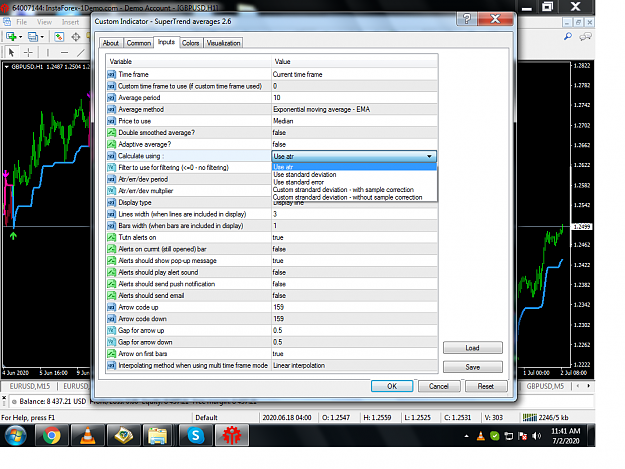Screen dimensions: 625x469
Task: Switch to the Colors tab
Action: [191, 43]
